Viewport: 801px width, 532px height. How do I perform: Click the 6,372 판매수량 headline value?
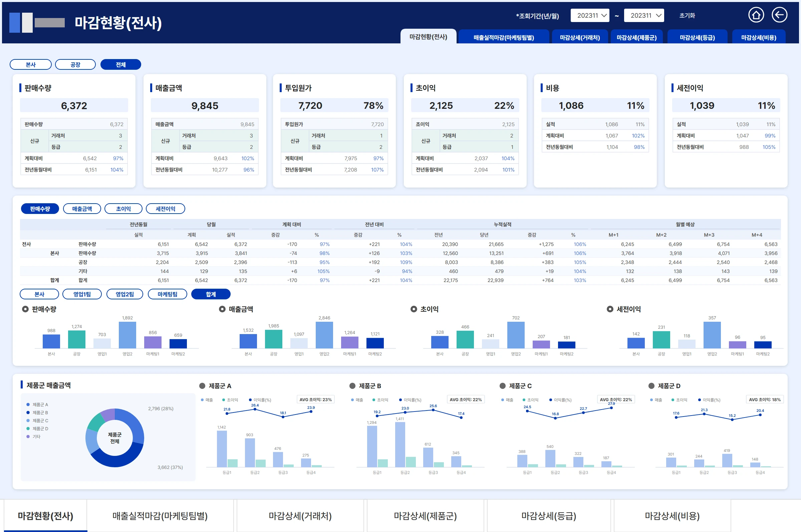[74, 105]
